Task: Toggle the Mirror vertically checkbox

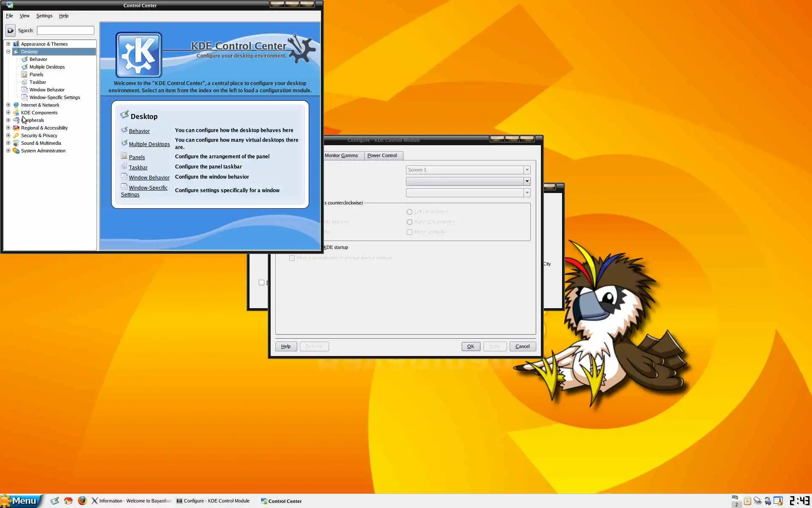Action: [x=409, y=232]
